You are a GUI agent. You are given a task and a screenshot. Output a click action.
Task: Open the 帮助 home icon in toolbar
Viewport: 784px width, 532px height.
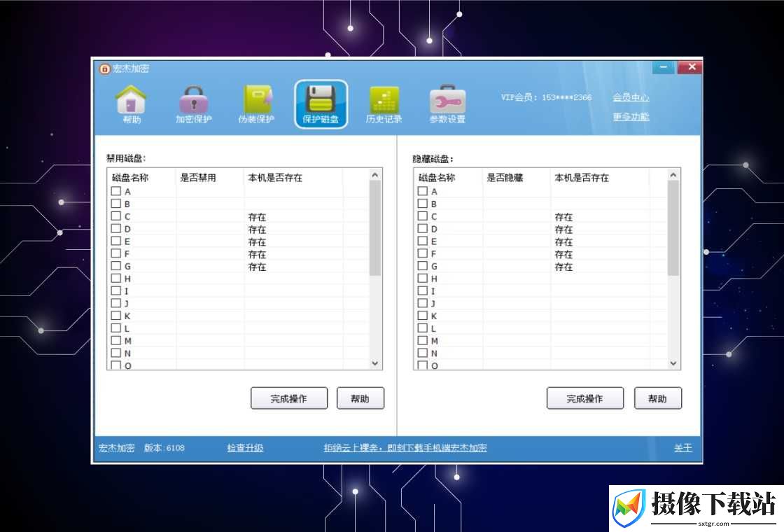tap(131, 104)
